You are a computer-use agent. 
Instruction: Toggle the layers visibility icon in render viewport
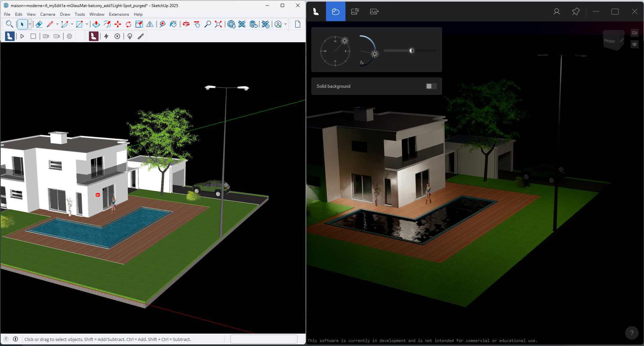tap(635, 44)
